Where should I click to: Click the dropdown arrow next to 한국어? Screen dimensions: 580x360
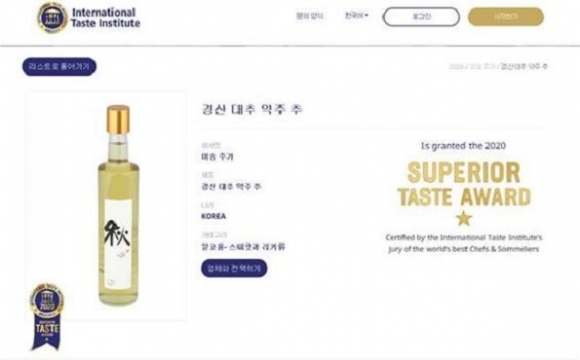point(367,16)
